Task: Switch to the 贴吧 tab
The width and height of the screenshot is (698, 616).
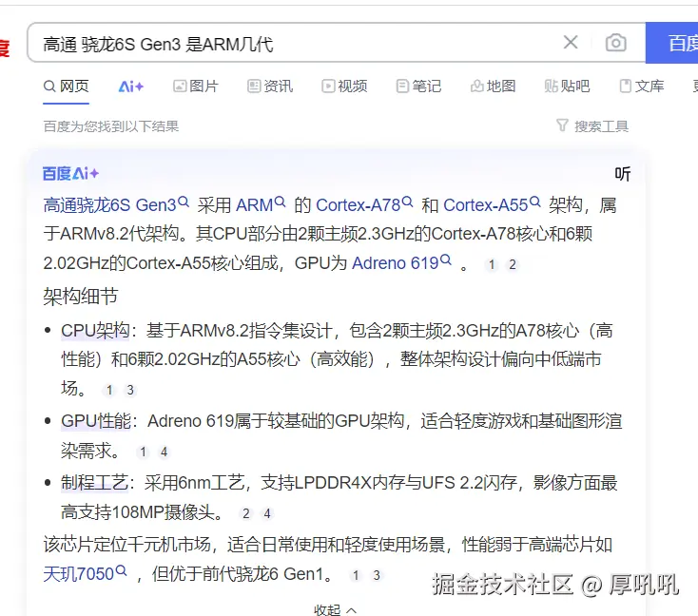Action: click(x=567, y=86)
